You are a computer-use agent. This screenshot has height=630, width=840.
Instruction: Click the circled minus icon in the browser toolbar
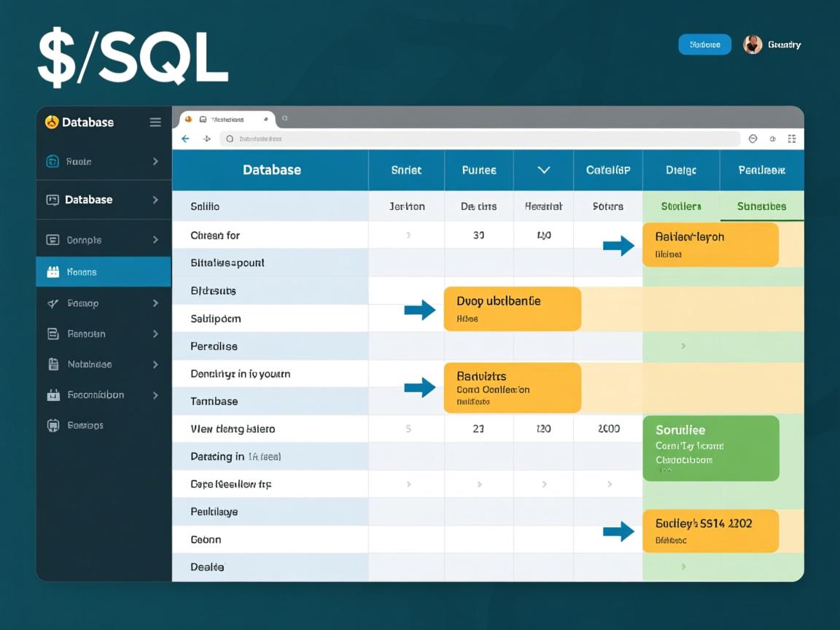(753, 139)
